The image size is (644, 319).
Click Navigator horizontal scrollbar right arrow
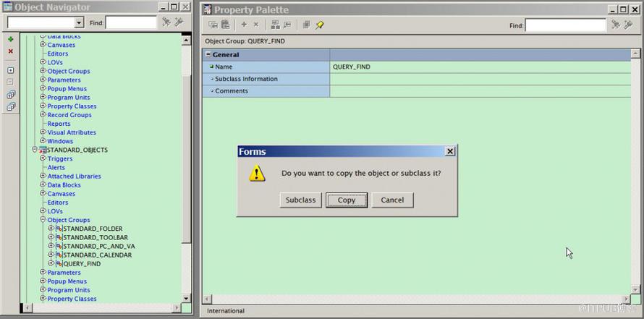(177, 307)
